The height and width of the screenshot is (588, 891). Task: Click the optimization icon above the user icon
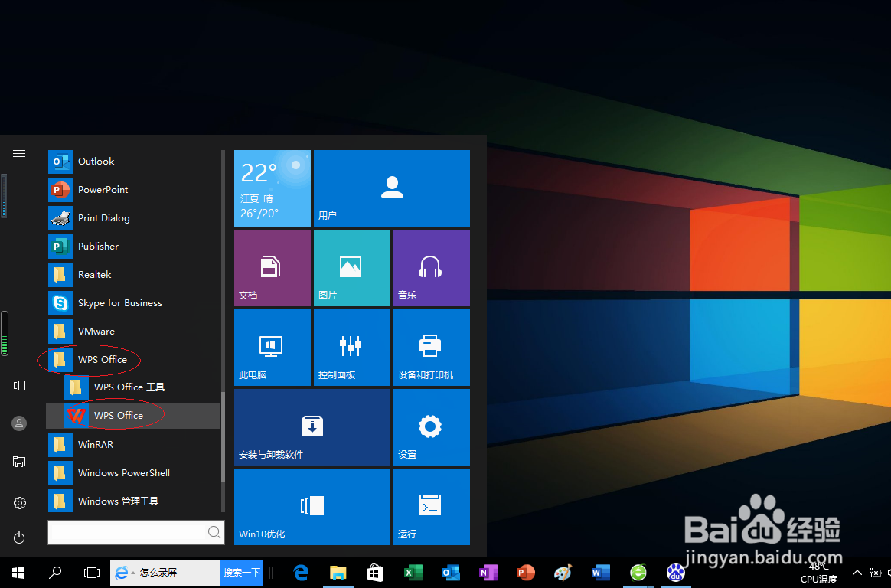(19, 386)
